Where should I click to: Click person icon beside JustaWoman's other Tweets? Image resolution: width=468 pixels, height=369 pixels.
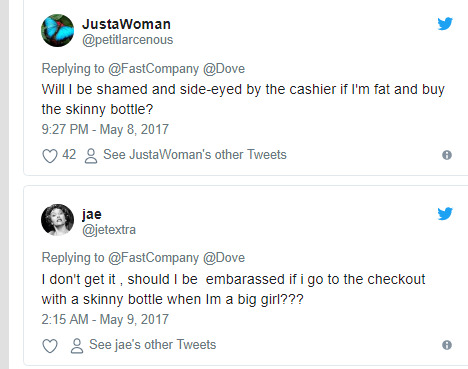tap(91, 156)
